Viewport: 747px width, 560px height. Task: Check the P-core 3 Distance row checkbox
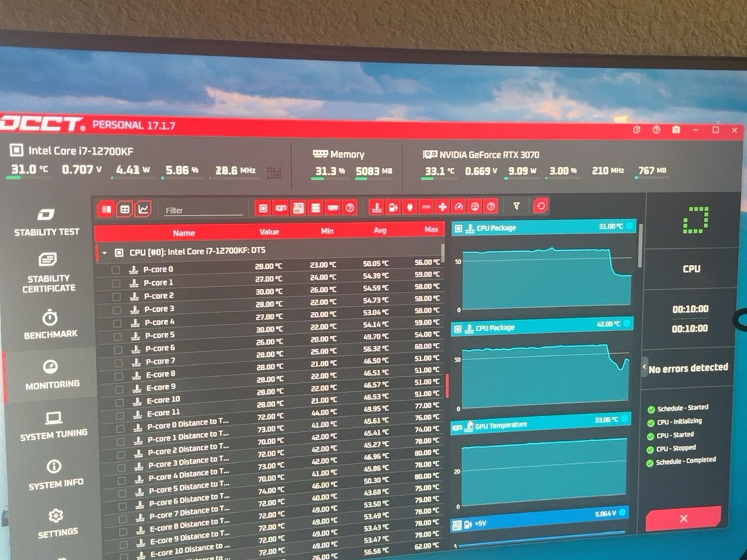[121, 468]
